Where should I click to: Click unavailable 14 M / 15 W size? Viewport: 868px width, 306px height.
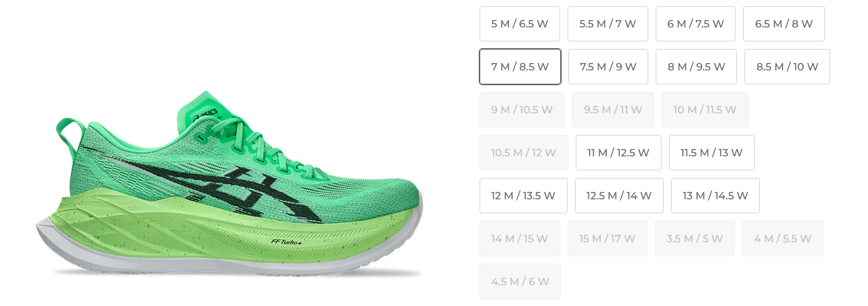519,239
